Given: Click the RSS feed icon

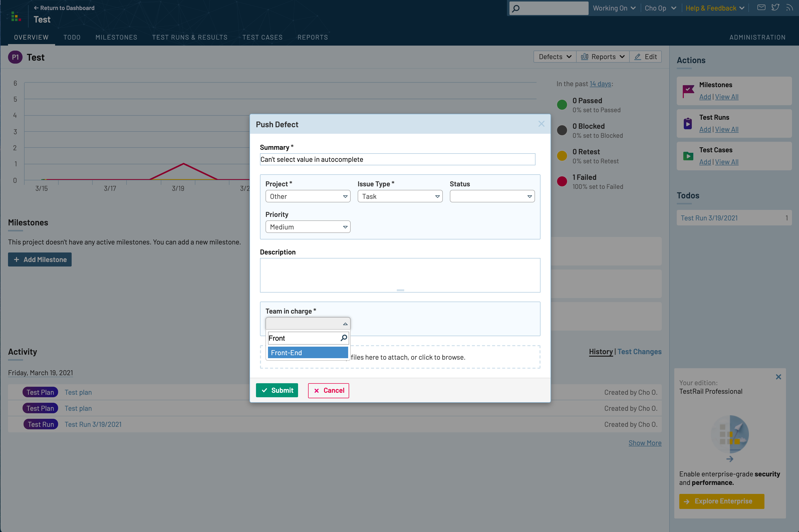Looking at the screenshot, I should click(789, 8).
